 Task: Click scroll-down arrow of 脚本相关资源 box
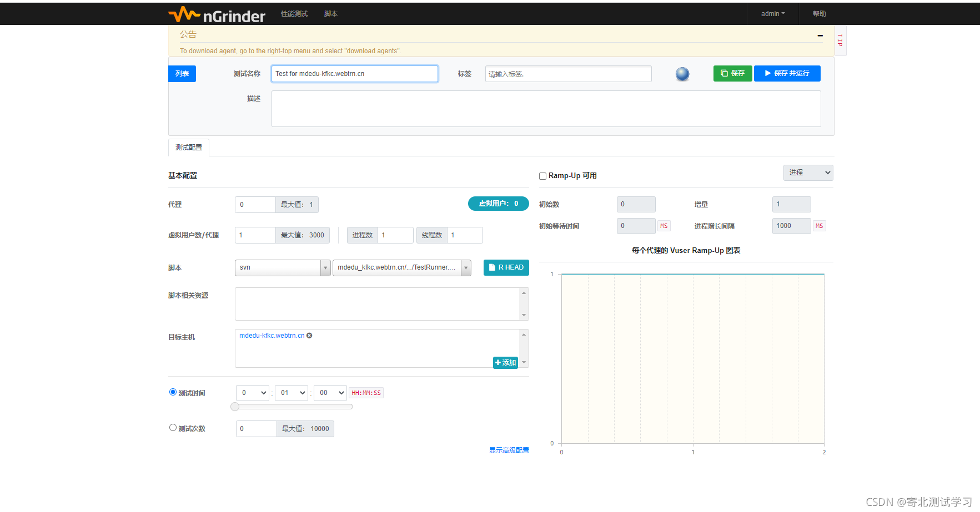click(x=524, y=315)
